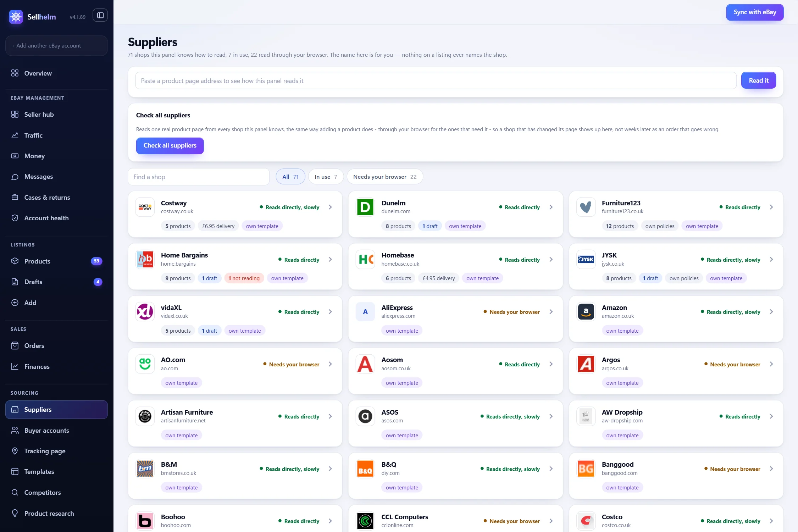Click the Cases & returns icon
Screen dimensions: 798x532
15,197
